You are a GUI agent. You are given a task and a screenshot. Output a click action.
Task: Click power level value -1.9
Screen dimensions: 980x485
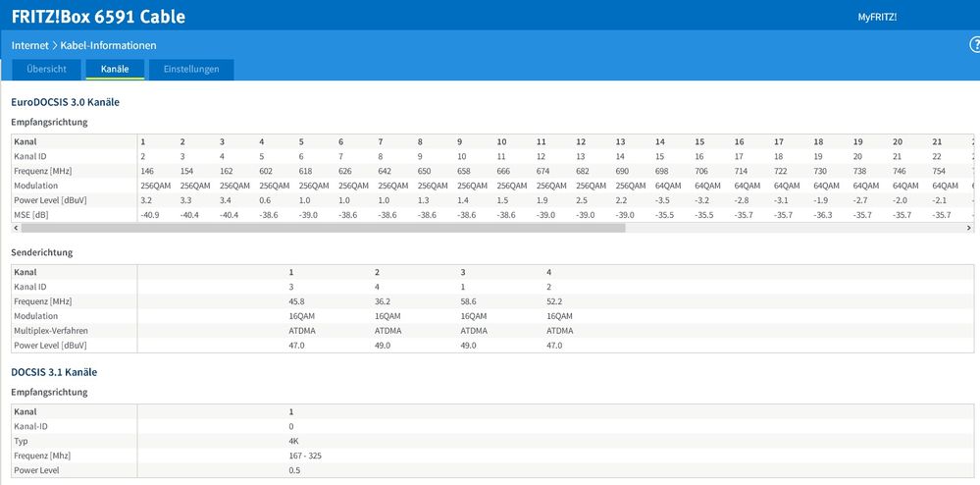821,200
